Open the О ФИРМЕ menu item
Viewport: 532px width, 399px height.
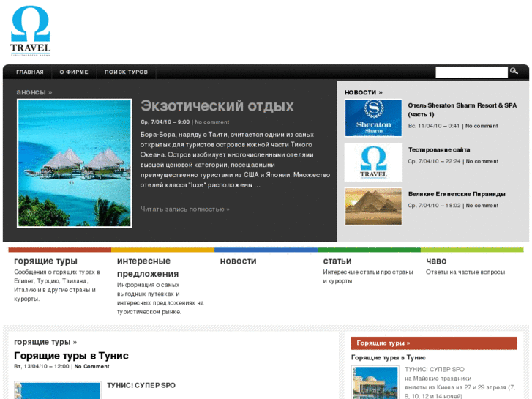tap(74, 72)
